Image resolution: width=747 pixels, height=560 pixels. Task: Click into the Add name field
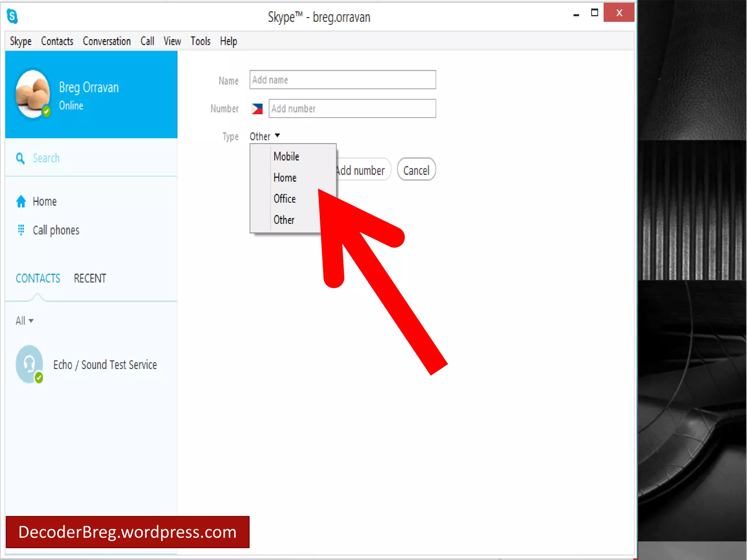(x=342, y=80)
